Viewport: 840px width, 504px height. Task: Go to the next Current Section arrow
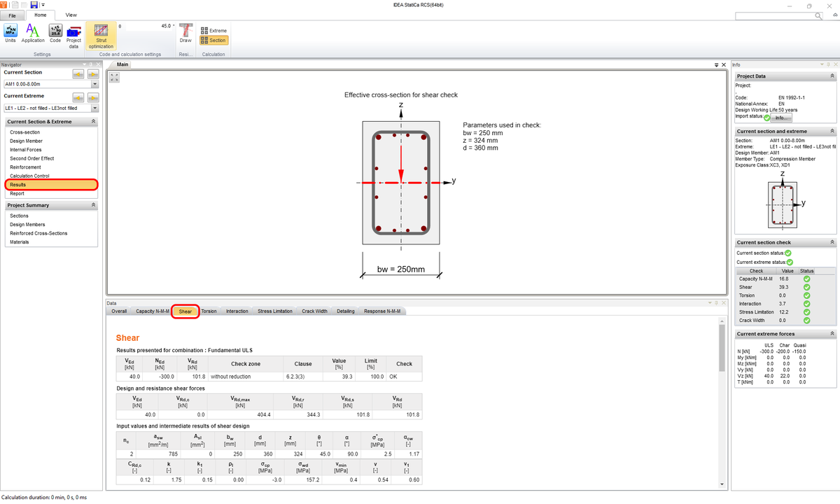coord(93,74)
